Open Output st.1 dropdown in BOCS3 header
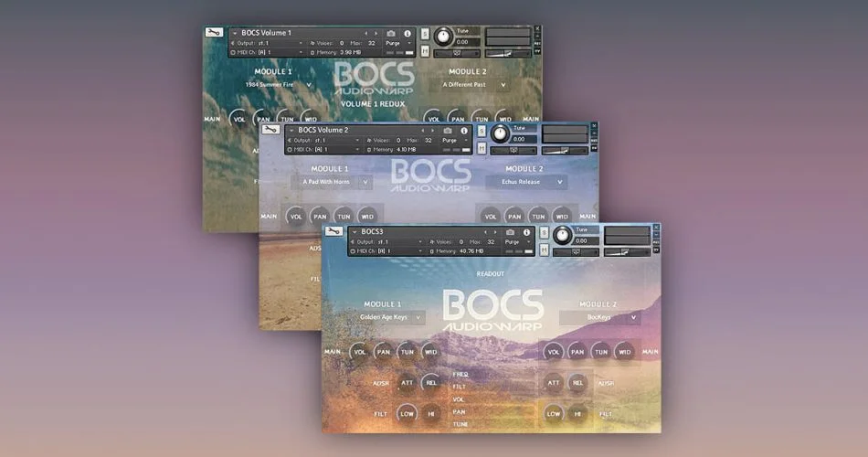This screenshot has height=457, width=868. (386, 242)
